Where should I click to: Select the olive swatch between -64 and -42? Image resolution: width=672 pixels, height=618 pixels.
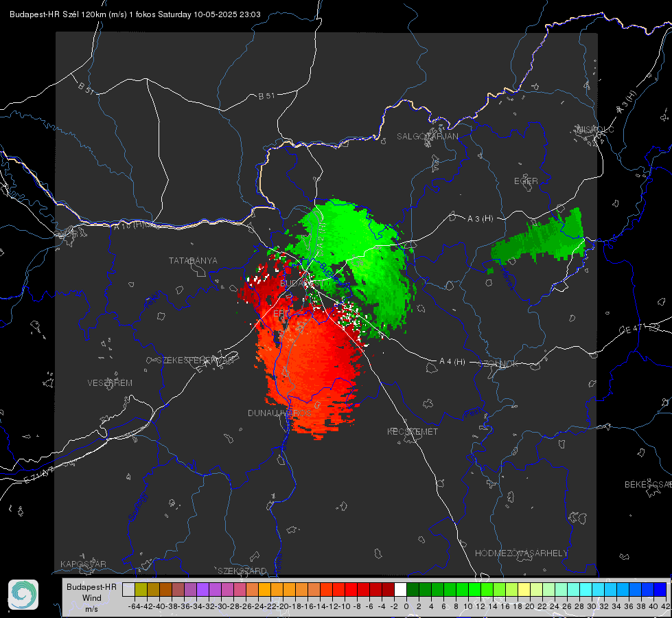141,590
